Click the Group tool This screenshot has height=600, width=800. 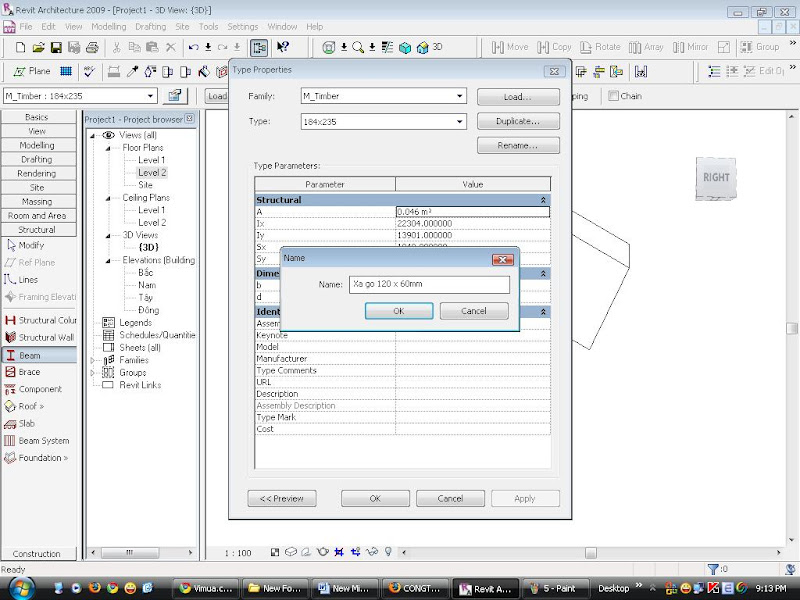[x=760, y=47]
